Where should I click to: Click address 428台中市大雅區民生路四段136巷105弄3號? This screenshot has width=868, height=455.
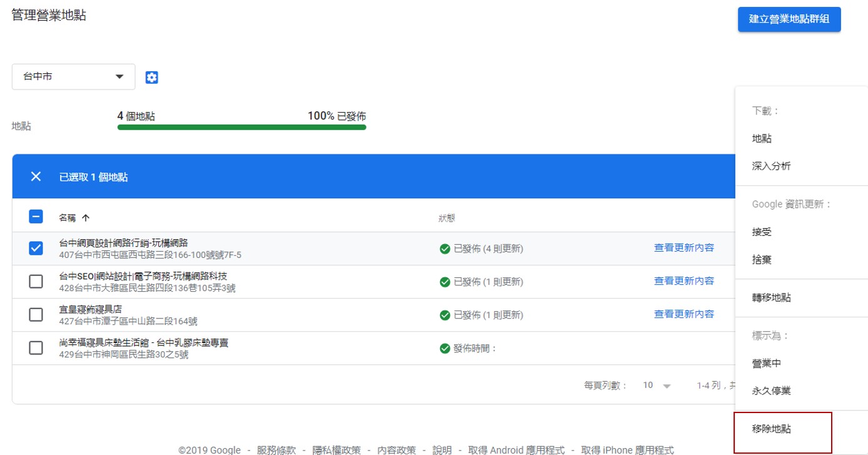click(147, 288)
